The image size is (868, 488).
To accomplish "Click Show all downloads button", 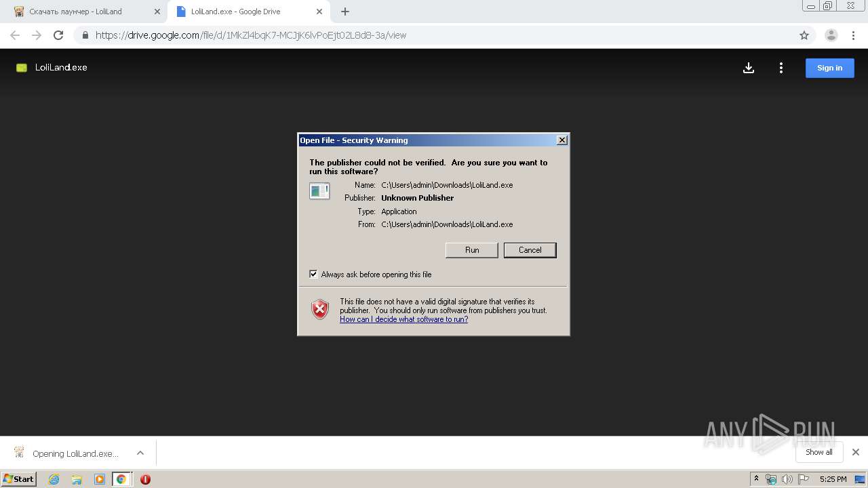I will pyautogui.click(x=818, y=452).
